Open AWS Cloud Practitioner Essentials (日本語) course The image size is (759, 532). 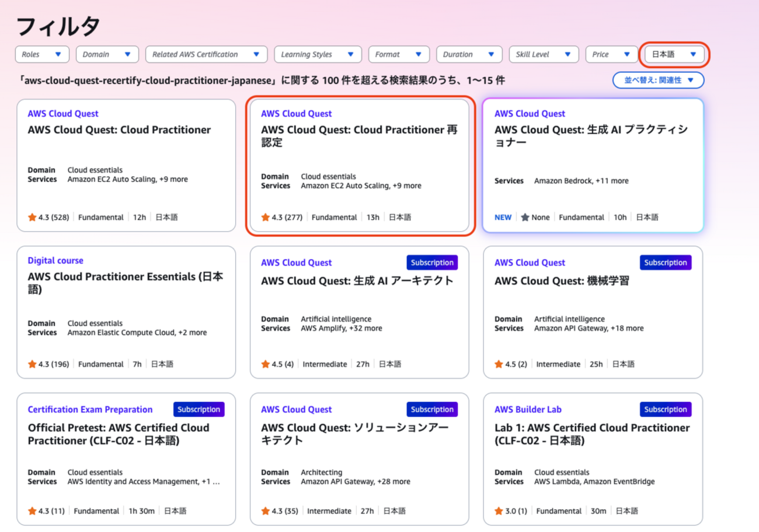(x=126, y=283)
